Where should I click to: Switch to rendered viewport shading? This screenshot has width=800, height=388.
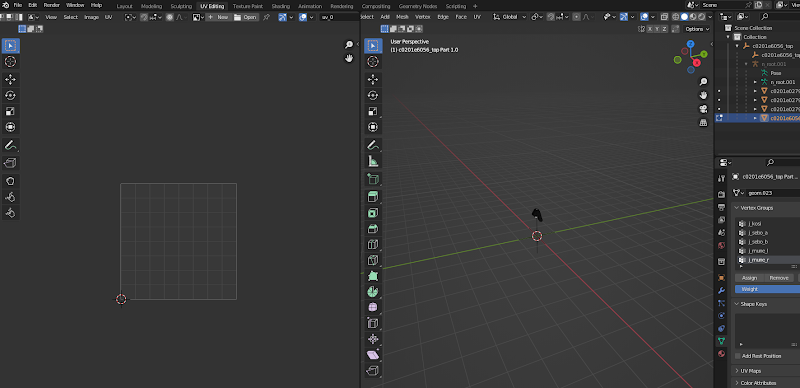702,17
